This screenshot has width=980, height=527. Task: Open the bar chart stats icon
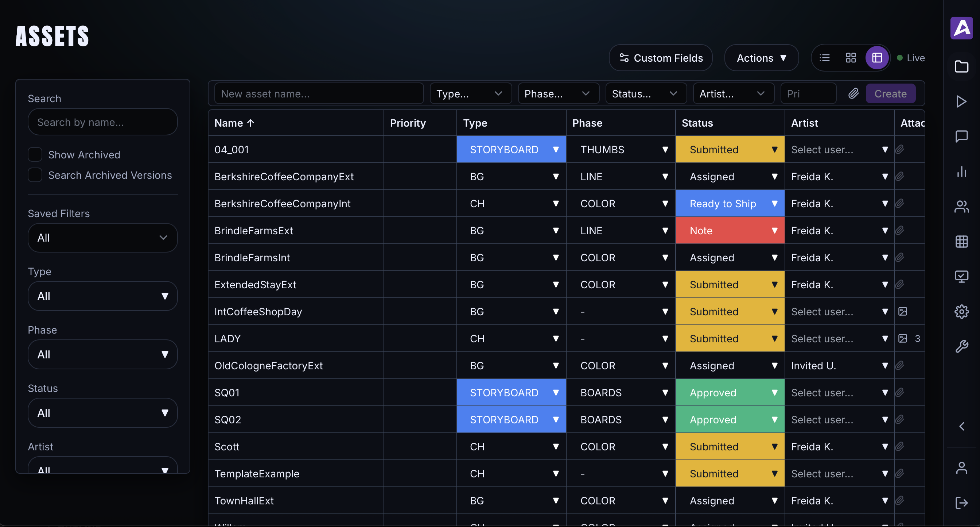[961, 172]
